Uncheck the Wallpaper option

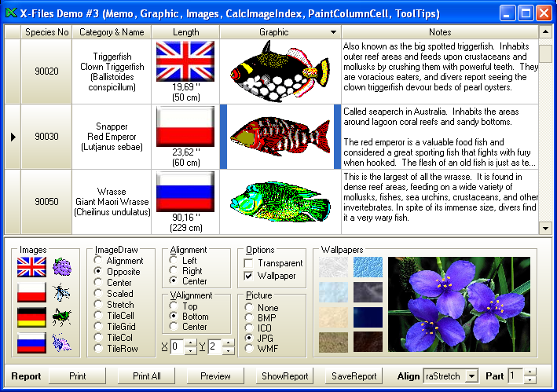249,276
